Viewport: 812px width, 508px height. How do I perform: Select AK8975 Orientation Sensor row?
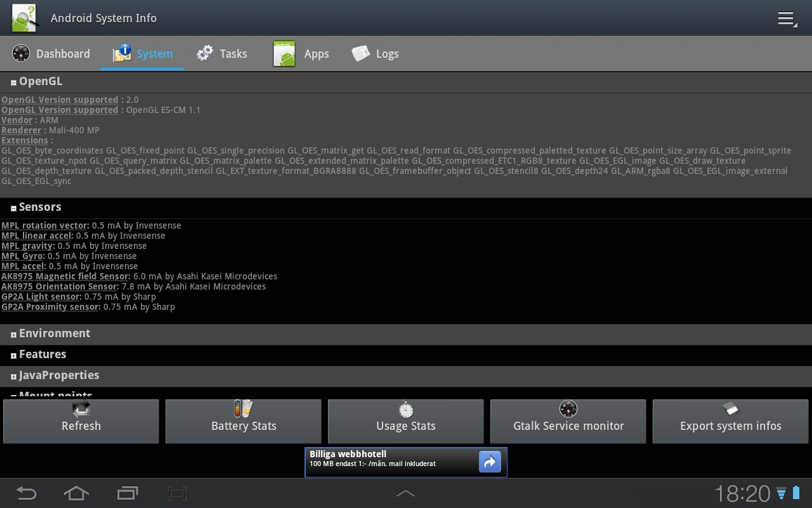134,286
